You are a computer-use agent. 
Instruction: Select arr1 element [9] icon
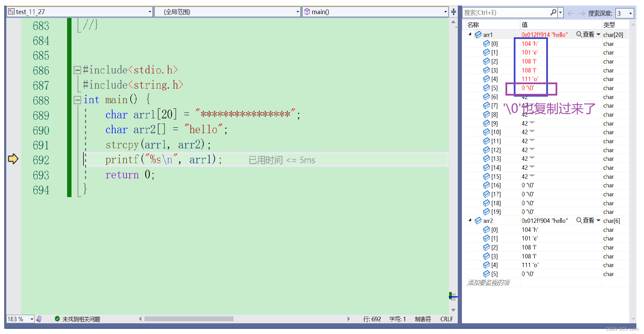(x=486, y=123)
